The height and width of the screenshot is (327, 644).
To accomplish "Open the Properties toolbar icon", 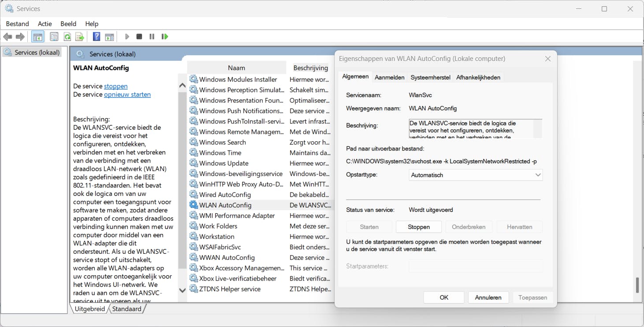I will click(x=54, y=37).
